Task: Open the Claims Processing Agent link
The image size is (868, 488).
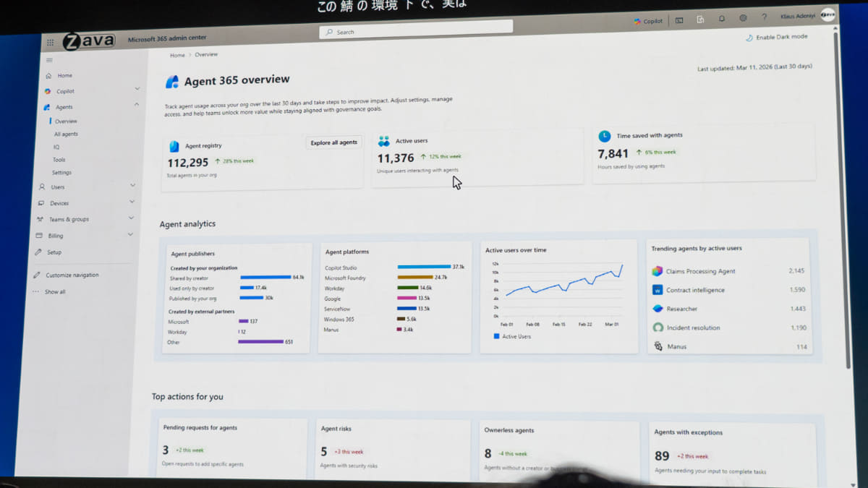Action: point(700,271)
